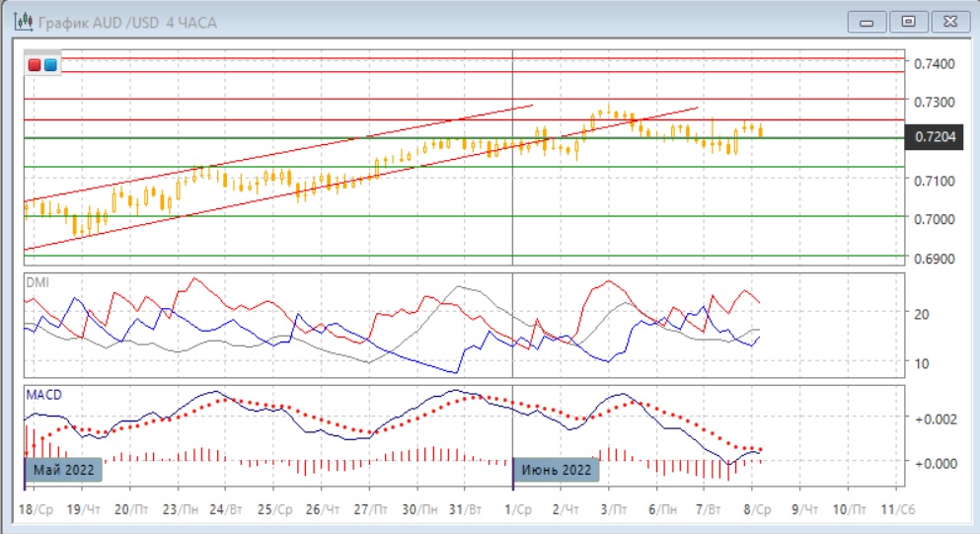Click the 20 level on the DMI scale
The width and height of the screenshot is (980, 534).
pos(923,315)
